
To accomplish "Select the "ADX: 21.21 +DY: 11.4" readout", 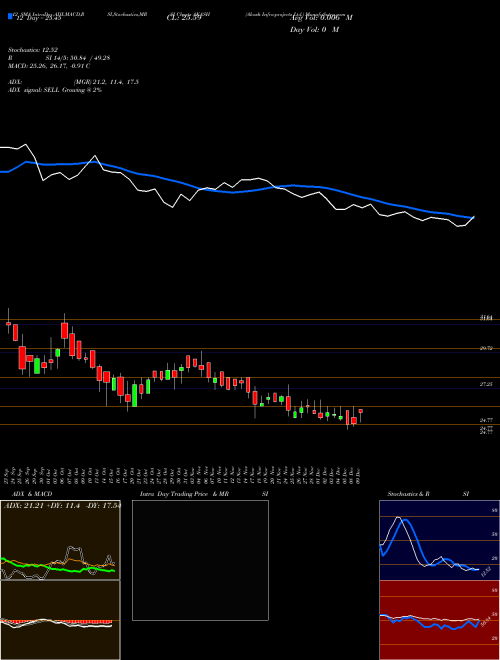I will point(42,506).
